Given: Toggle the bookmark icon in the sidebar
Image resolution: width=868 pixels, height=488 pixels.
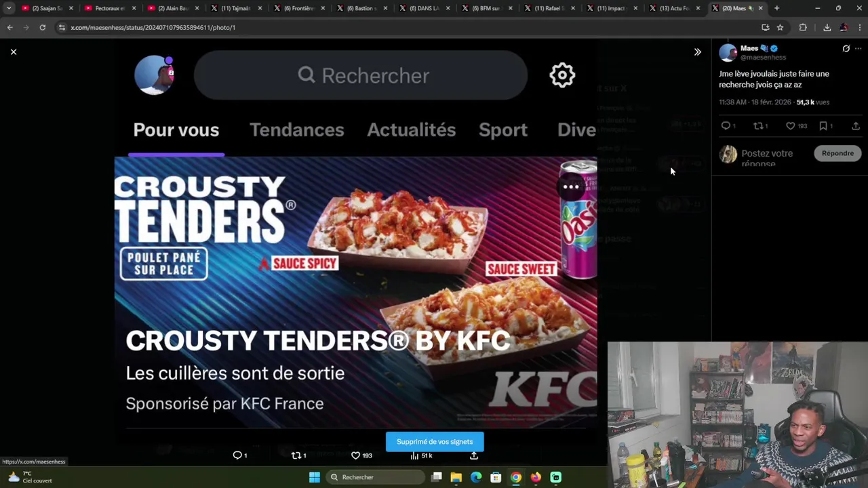Looking at the screenshot, I should tap(823, 126).
